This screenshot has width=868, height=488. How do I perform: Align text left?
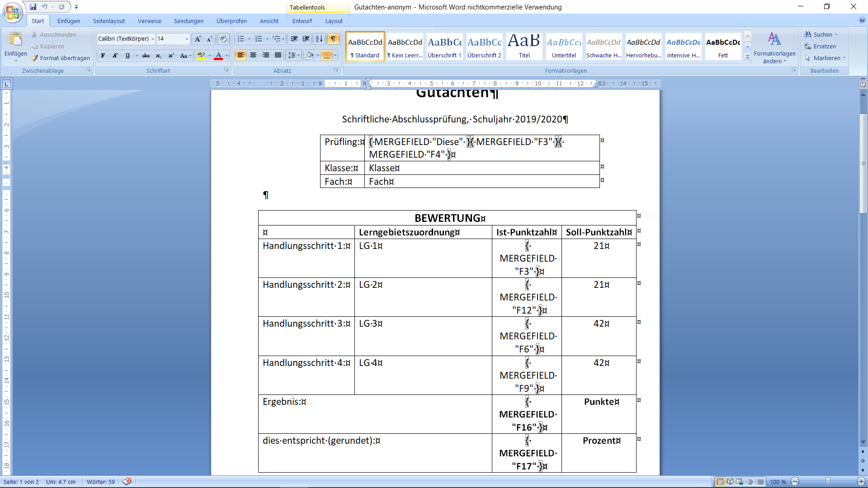click(x=241, y=55)
